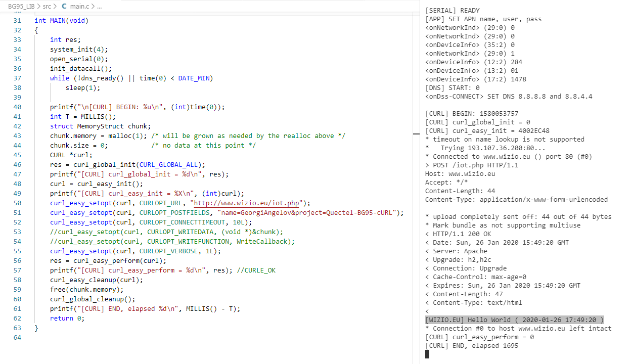This screenshot has height=364, width=632.
Task: Click the system_init(4); statement
Action: 79,50
